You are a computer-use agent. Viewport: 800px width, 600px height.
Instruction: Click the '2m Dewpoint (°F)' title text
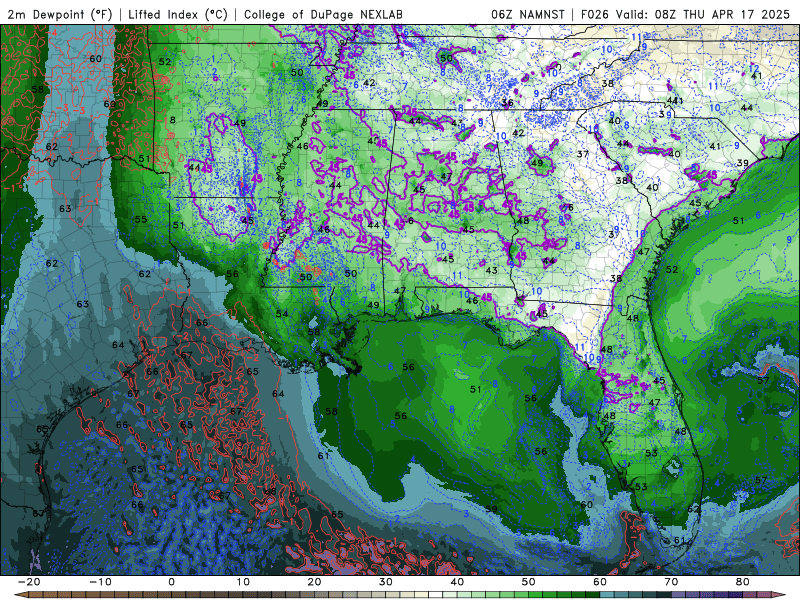60,14
